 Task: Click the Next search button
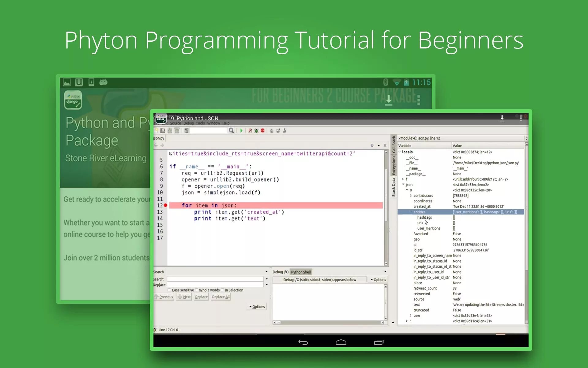pos(184,297)
